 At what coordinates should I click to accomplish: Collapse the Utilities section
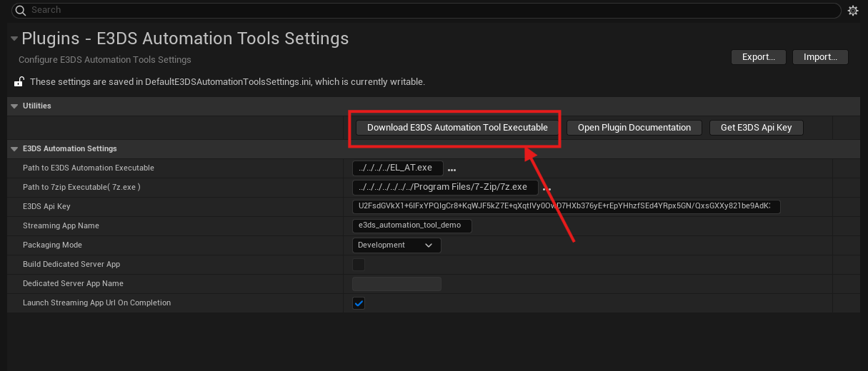(14, 106)
